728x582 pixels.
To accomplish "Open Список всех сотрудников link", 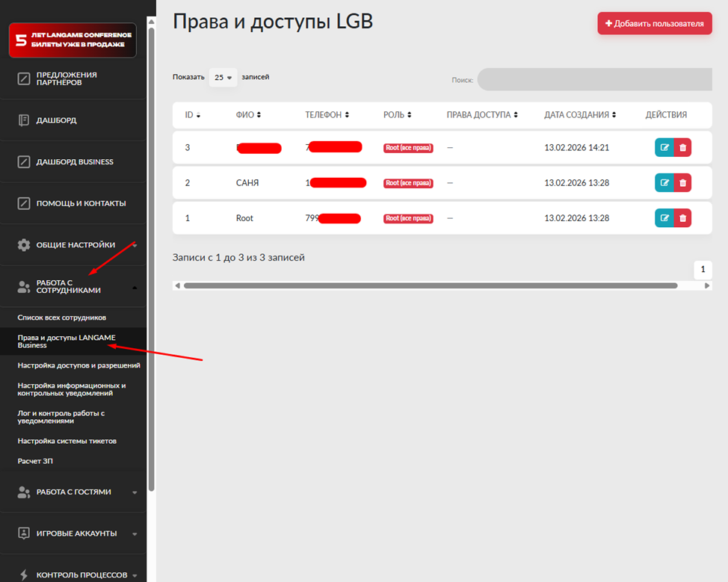I will click(67, 318).
